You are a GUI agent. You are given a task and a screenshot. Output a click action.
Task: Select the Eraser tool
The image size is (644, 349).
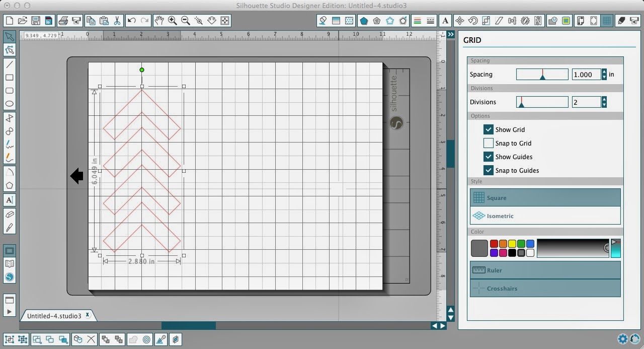[9, 214]
